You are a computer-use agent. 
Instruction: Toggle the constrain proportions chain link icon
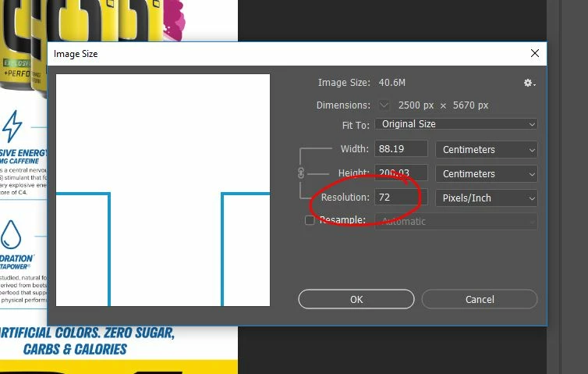301,173
